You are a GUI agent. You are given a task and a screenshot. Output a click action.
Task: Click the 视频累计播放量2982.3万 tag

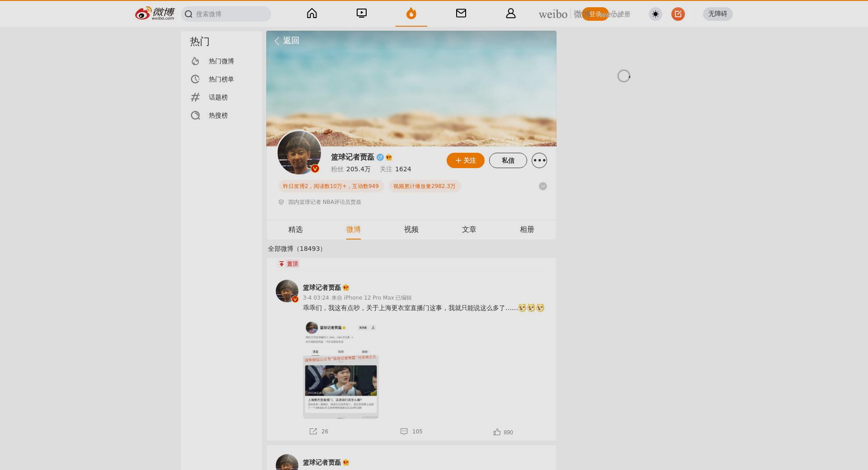click(x=425, y=186)
